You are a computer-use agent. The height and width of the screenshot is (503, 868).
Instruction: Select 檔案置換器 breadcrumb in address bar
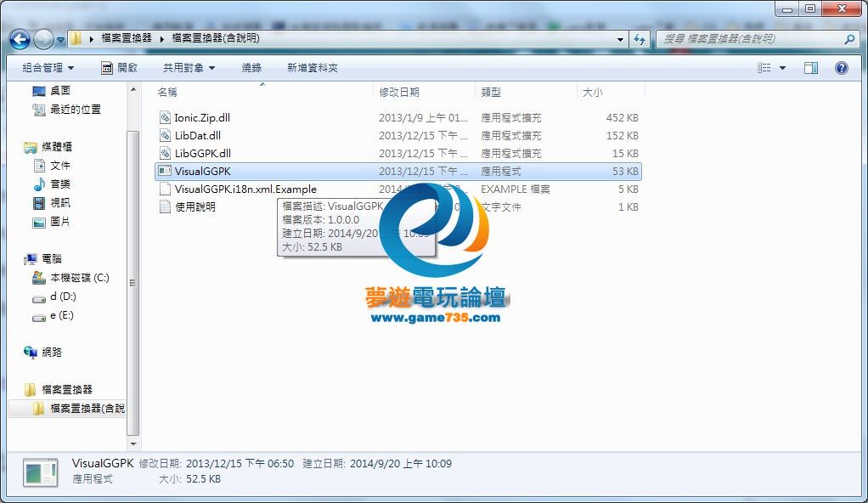point(127,38)
